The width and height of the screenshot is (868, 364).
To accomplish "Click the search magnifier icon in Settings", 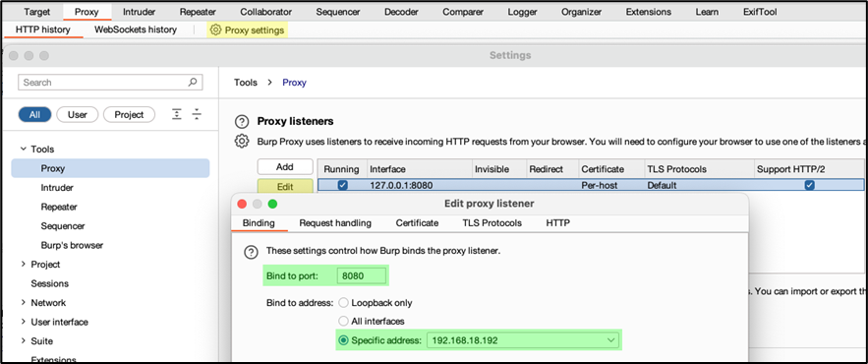I will tap(192, 82).
